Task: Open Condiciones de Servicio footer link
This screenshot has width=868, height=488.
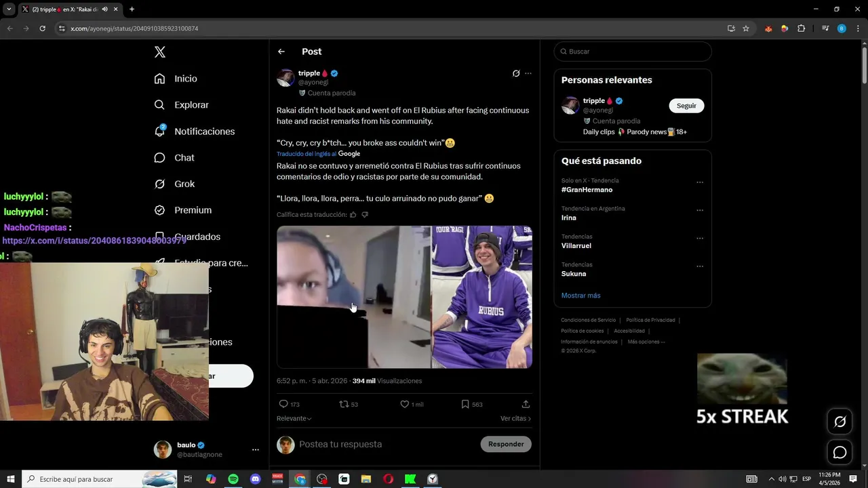Action: click(589, 320)
